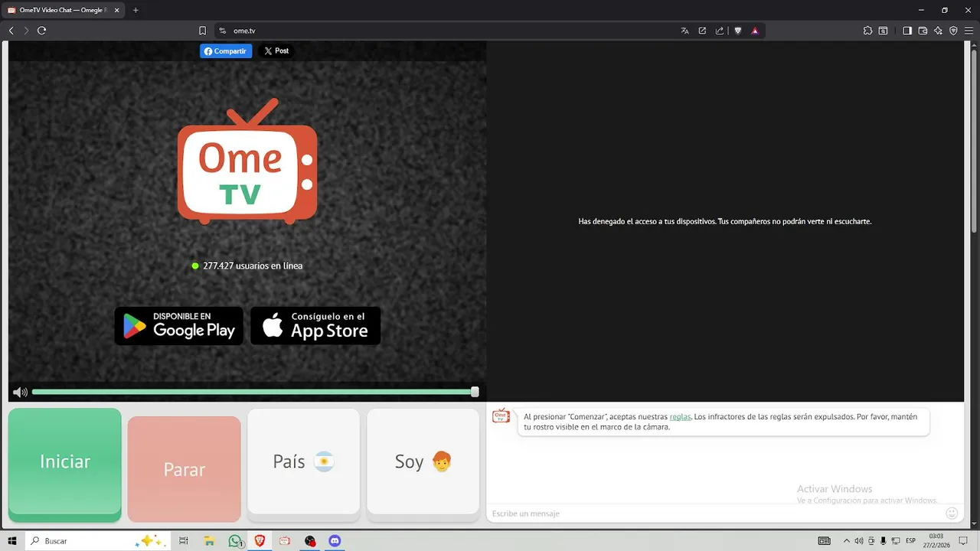Bookmark this page in the address bar
Screen dimensions: 980x551
pos(202,31)
